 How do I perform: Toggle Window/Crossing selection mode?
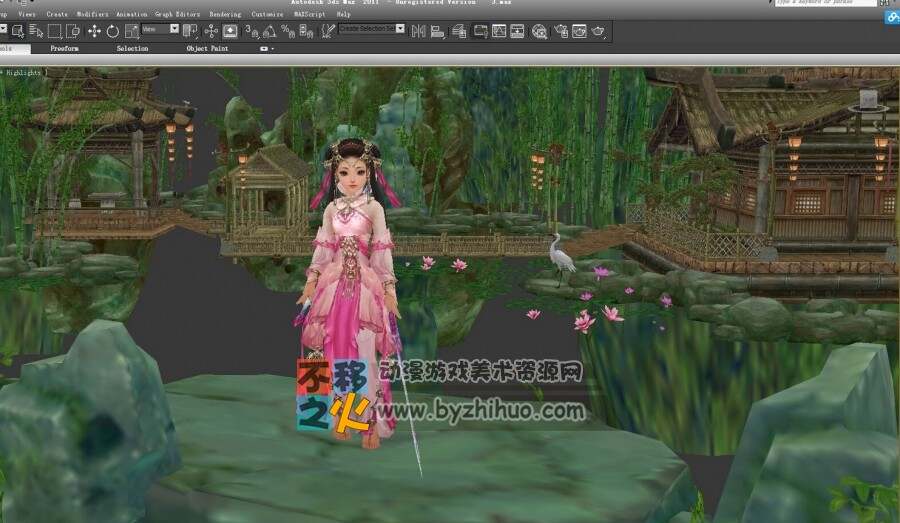click(x=73, y=31)
